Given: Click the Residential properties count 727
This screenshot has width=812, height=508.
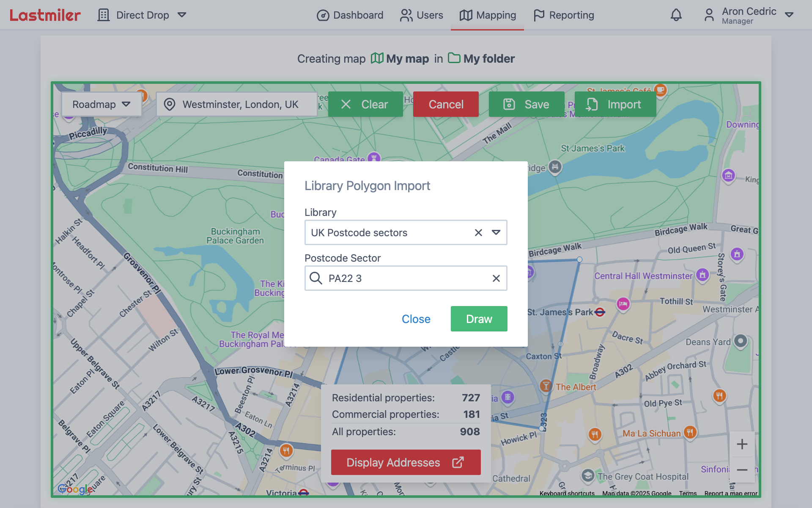Looking at the screenshot, I should [x=471, y=398].
